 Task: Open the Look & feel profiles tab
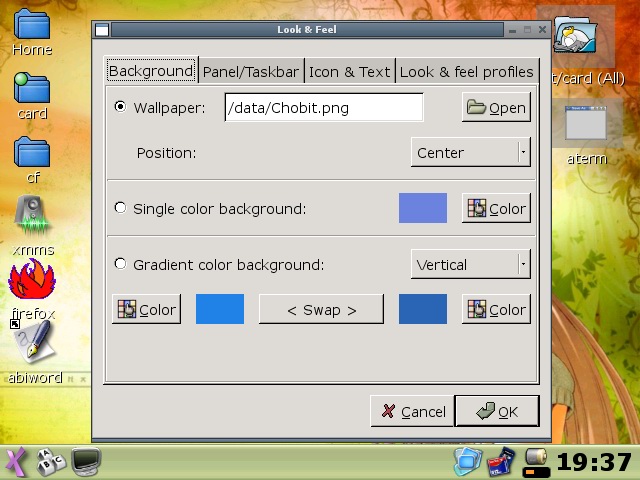[x=466, y=72]
